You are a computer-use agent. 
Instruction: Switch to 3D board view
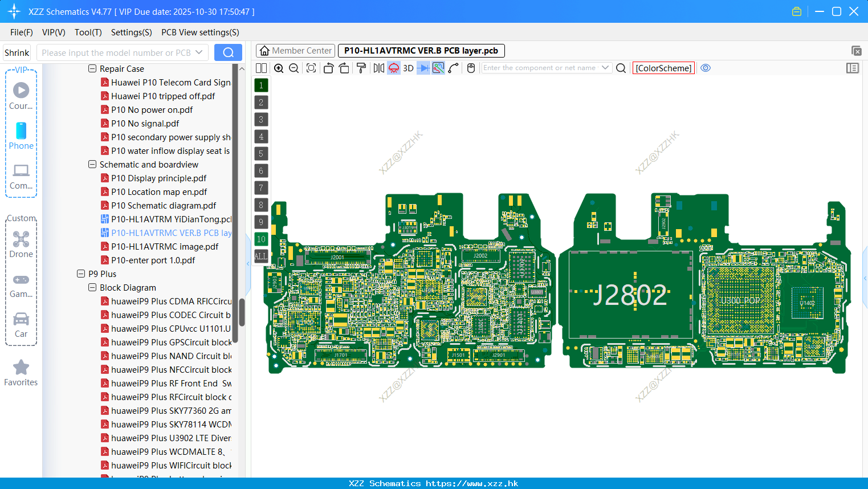(408, 68)
